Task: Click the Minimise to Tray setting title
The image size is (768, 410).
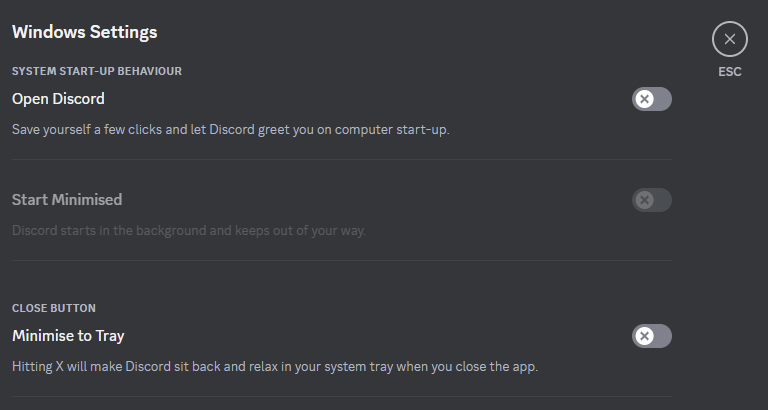Action: tap(68, 336)
